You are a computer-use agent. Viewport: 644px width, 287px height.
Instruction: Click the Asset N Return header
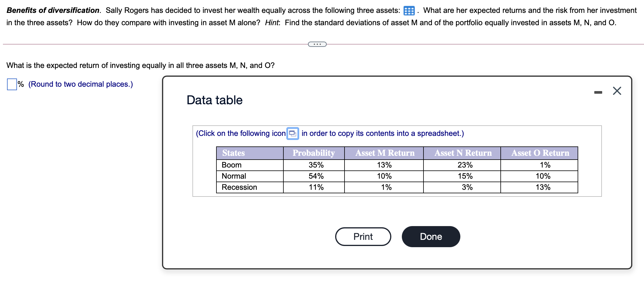[x=463, y=153]
